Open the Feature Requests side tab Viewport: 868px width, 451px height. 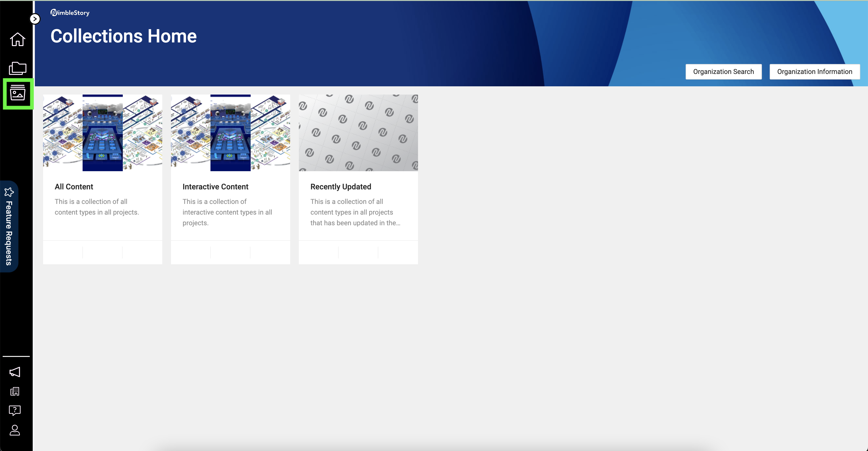coord(9,233)
